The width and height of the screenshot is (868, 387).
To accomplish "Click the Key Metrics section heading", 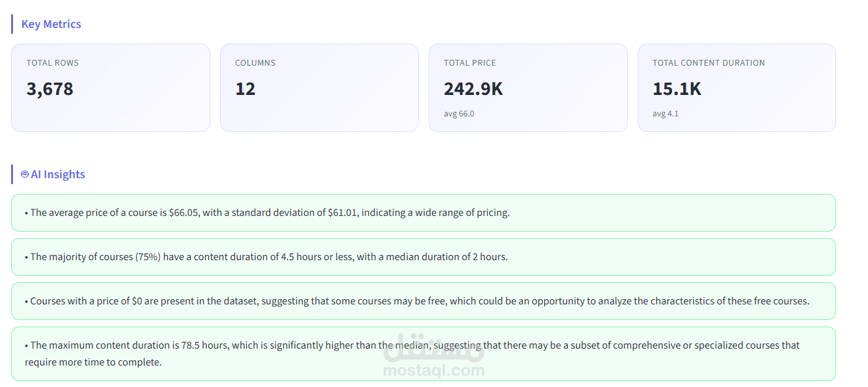I will pyautogui.click(x=51, y=24).
